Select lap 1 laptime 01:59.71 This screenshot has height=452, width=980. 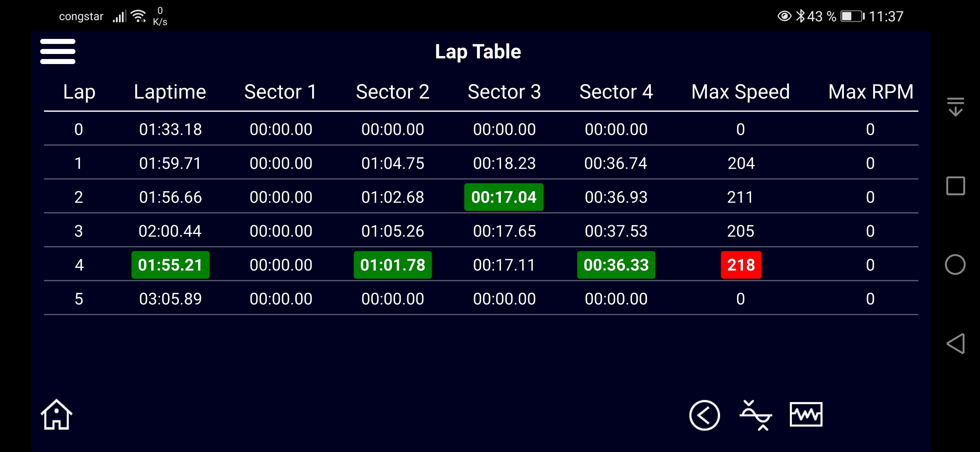click(170, 163)
